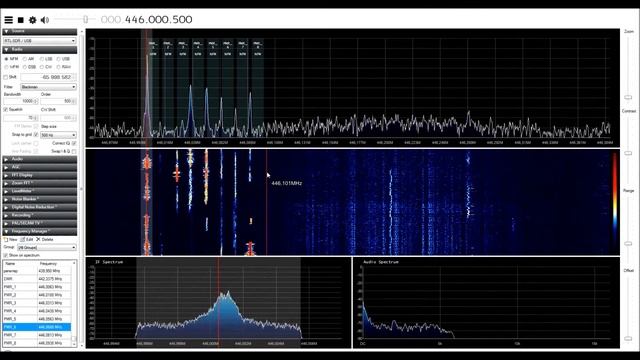Select the WFM demodulation mode
640x360 pixels.
[11, 67]
